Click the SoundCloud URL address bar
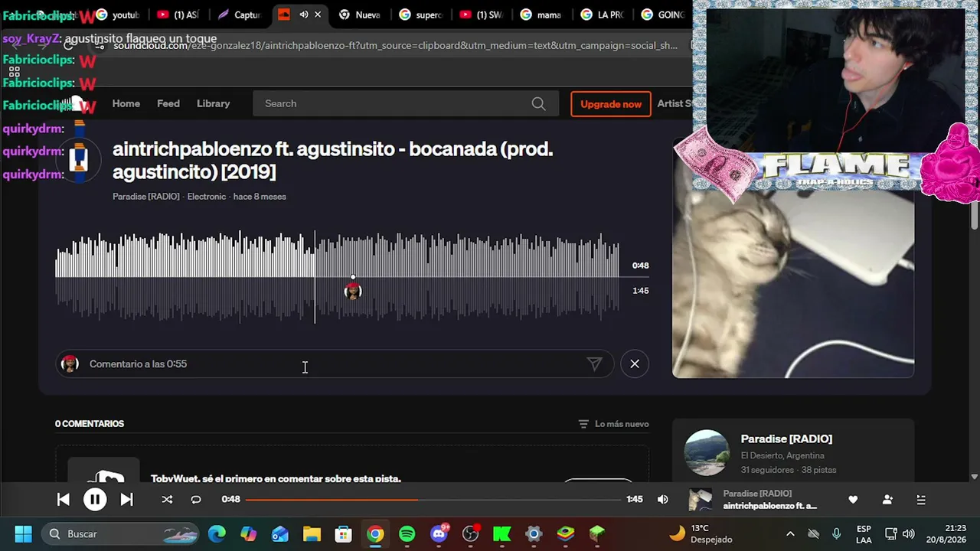Screen dimensions: 980x551 395,45
